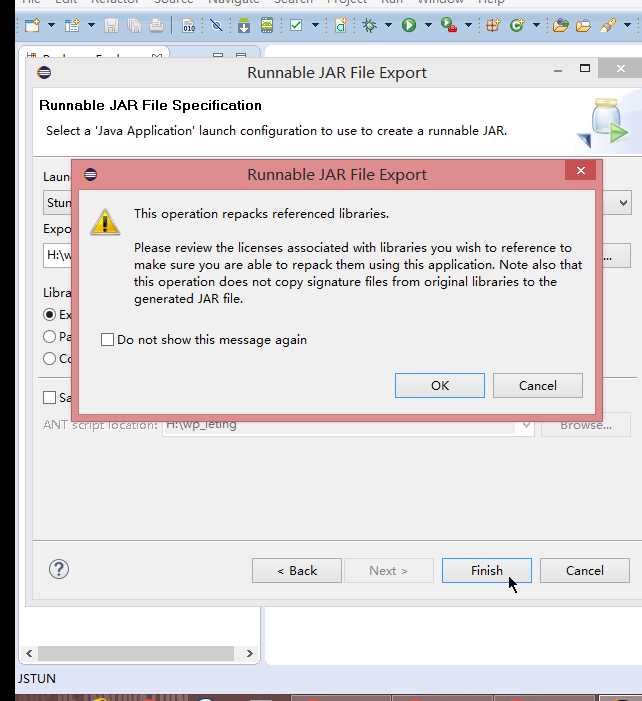Click the green chip toolbar icon

tap(266, 25)
